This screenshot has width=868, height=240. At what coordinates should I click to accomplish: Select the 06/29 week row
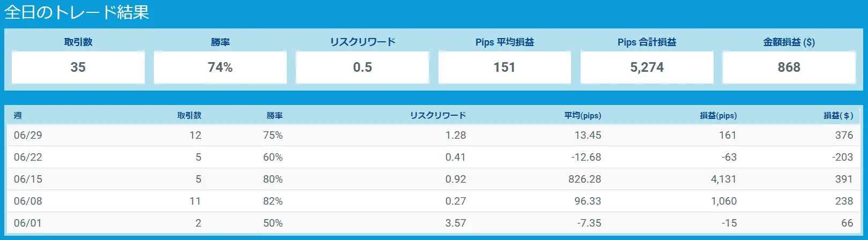click(433, 135)
